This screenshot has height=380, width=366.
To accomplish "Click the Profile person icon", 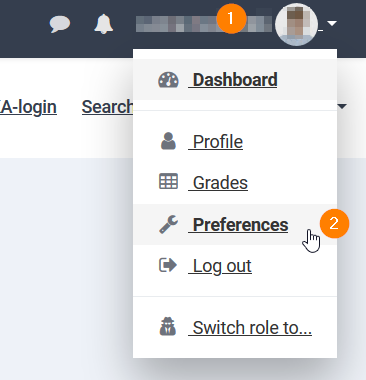I will pos(168,141).
